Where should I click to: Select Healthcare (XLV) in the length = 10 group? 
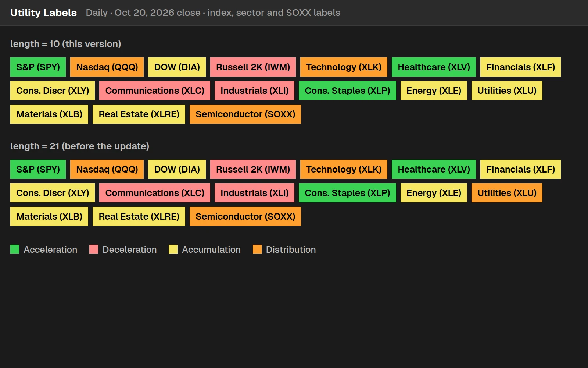tap(434, 67)
